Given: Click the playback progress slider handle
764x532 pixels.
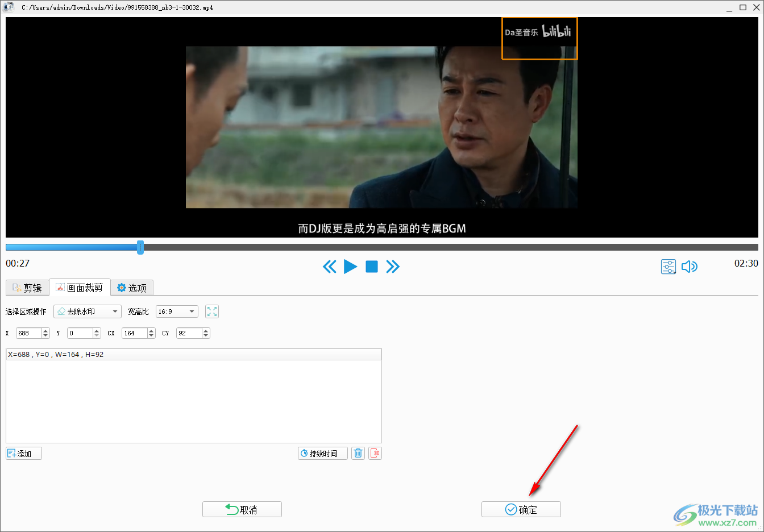Looking at the screenshot, I should [x=140, y=247].
